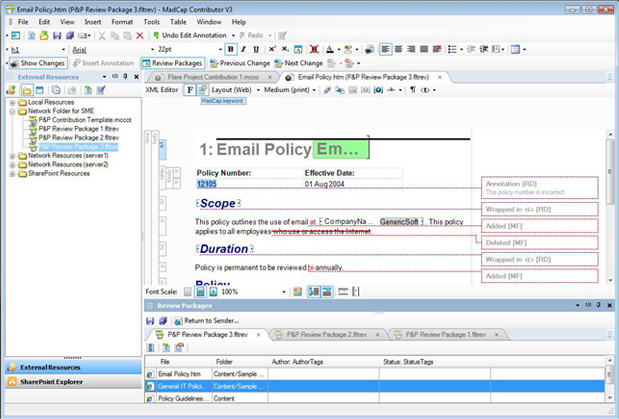Screen dimensions: 619x419
Task: Open the Arial font dropdown
Action: pyautogui.click(x=153, y=50)
